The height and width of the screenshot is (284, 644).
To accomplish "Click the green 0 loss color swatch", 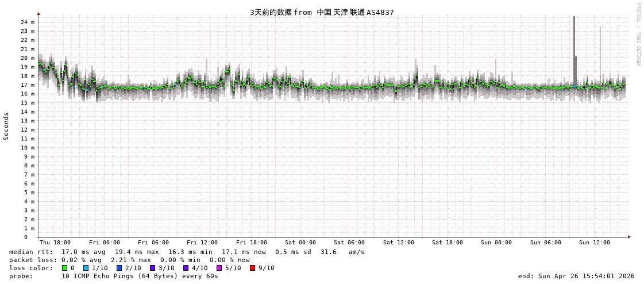I will (64, 268).
